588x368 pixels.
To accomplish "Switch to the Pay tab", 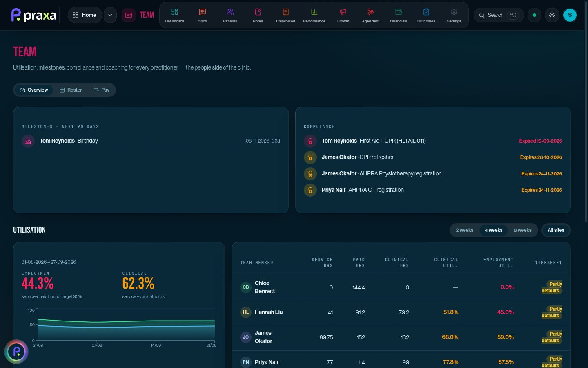I will [101, 90].
